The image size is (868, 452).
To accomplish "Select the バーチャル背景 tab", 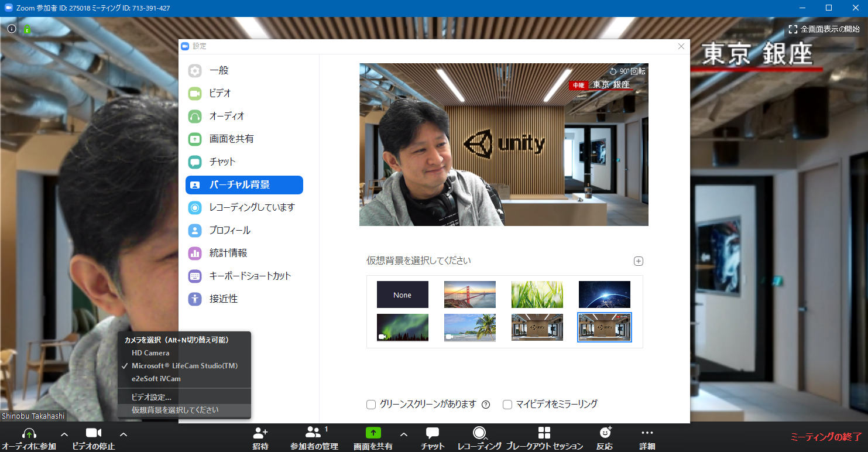I will [x=244, y=184].
